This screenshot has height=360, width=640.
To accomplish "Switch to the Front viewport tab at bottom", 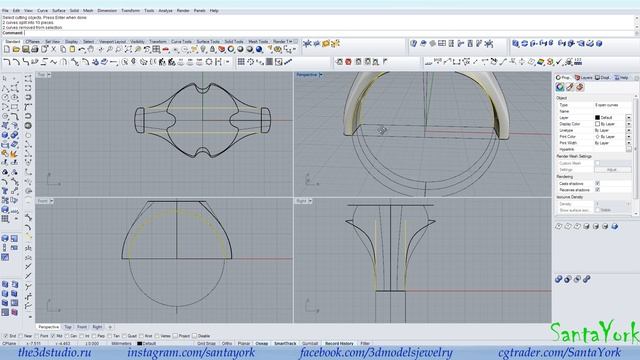I will pyautogui.click(x=82, y=327).
